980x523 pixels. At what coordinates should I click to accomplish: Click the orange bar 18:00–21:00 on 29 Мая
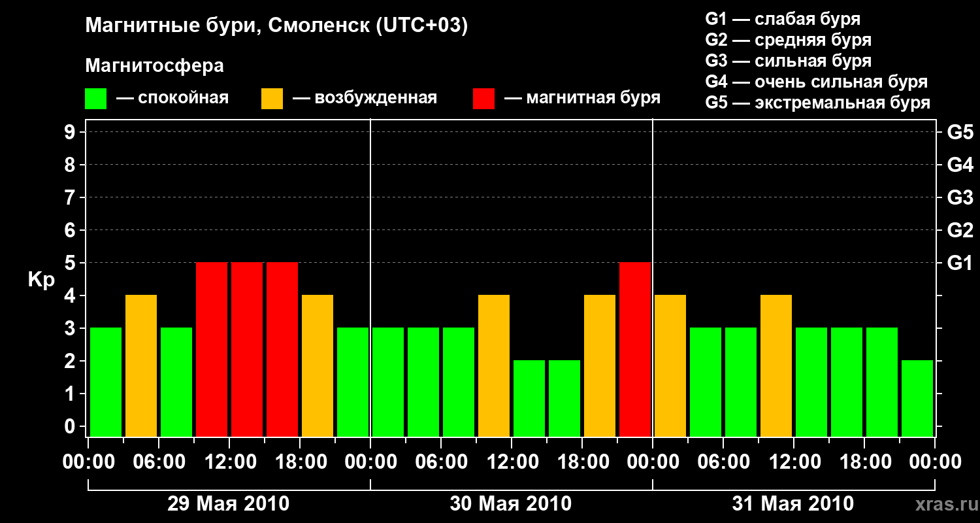(x=318, y=365)
